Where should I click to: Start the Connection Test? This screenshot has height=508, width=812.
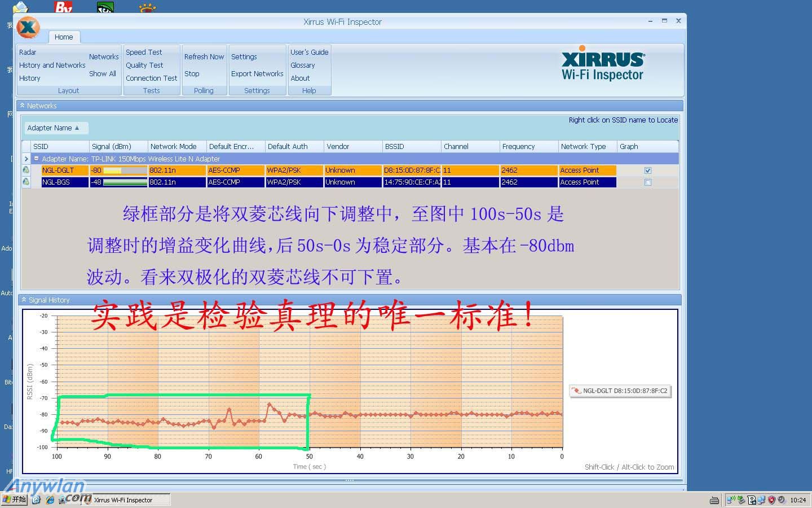pos(152,78)
